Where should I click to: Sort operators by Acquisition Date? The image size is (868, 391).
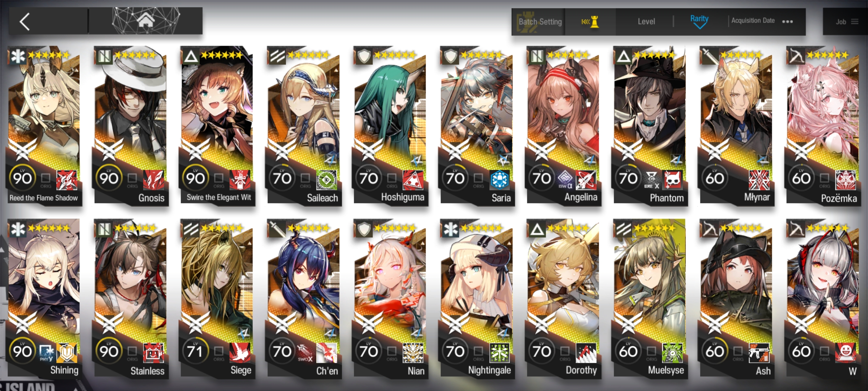pyautogui.click(x=753, y=21)
